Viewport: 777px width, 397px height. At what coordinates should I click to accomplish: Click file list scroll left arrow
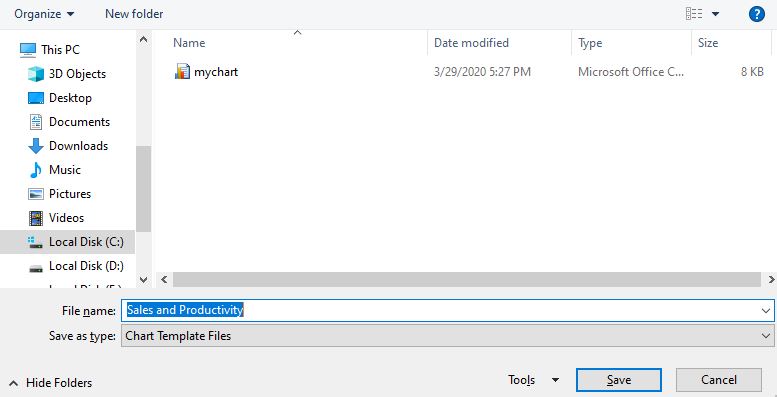[164, 280]
